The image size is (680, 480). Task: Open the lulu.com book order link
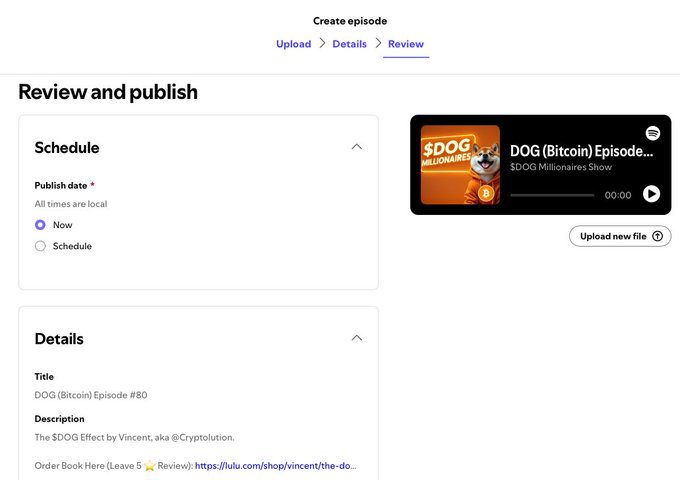tap(276, 466)
